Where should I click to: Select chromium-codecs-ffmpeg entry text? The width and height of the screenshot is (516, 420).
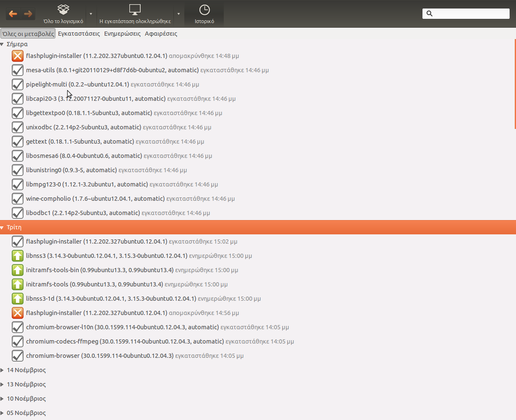[x=160, y=341]
